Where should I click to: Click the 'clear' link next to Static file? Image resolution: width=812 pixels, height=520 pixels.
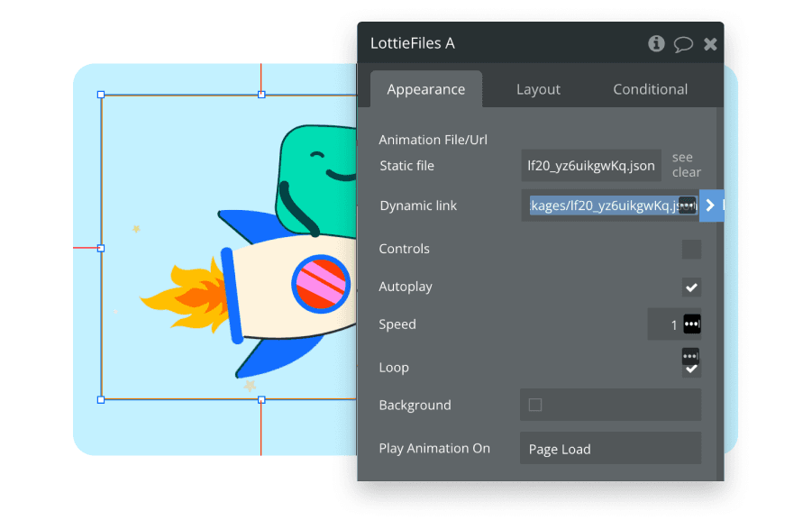686,172
